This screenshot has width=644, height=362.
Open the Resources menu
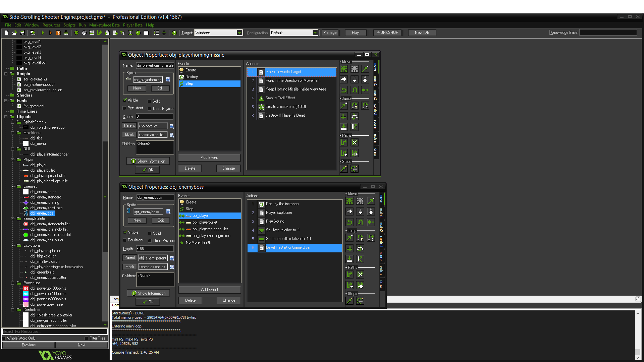(51, 25)
